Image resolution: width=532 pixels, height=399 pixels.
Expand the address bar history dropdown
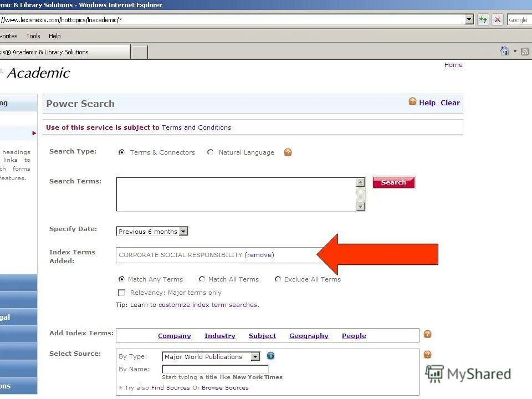tap(469, 19)
